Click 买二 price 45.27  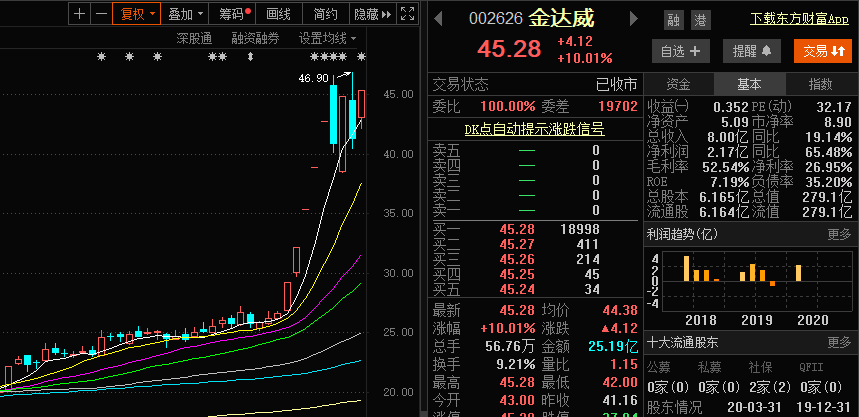click(517, 244)
